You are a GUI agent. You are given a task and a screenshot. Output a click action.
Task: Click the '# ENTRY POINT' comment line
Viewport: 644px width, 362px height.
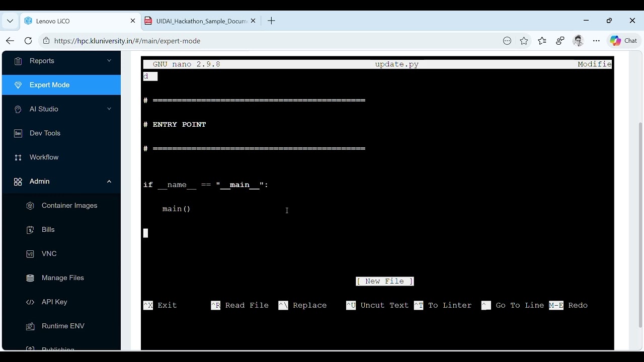tap(175, 124)
